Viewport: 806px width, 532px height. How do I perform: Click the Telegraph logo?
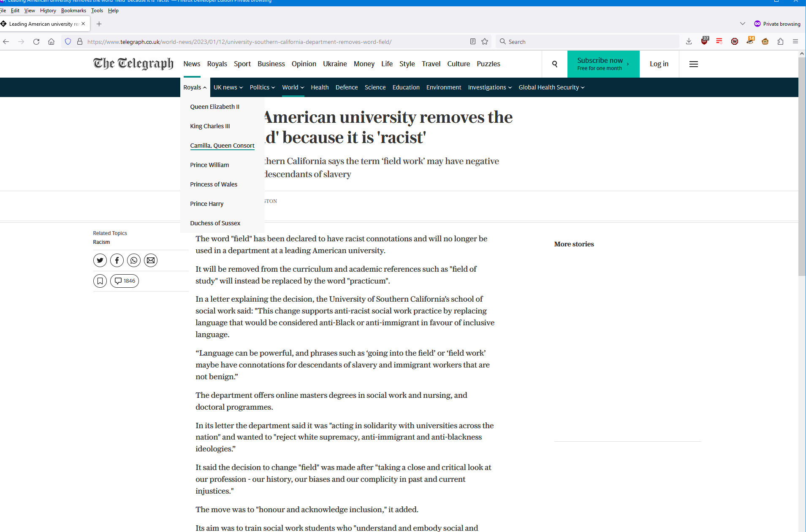pos(133,63)
